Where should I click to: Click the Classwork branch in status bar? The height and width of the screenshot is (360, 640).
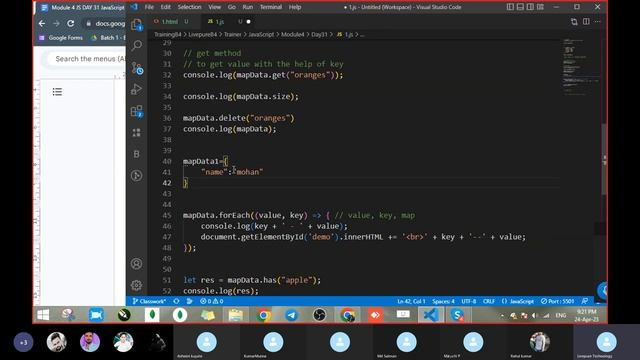pos(149,301)
